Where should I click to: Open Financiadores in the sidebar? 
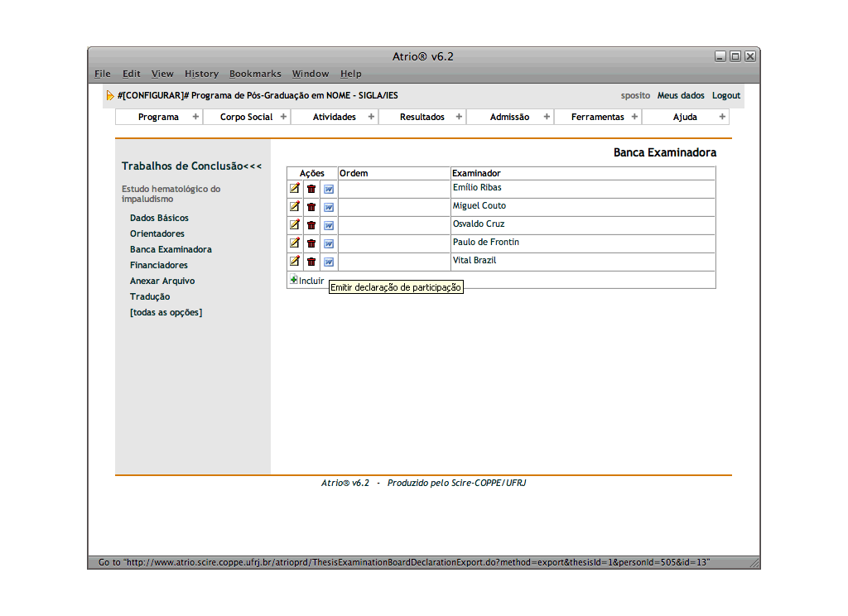(158, 265)
